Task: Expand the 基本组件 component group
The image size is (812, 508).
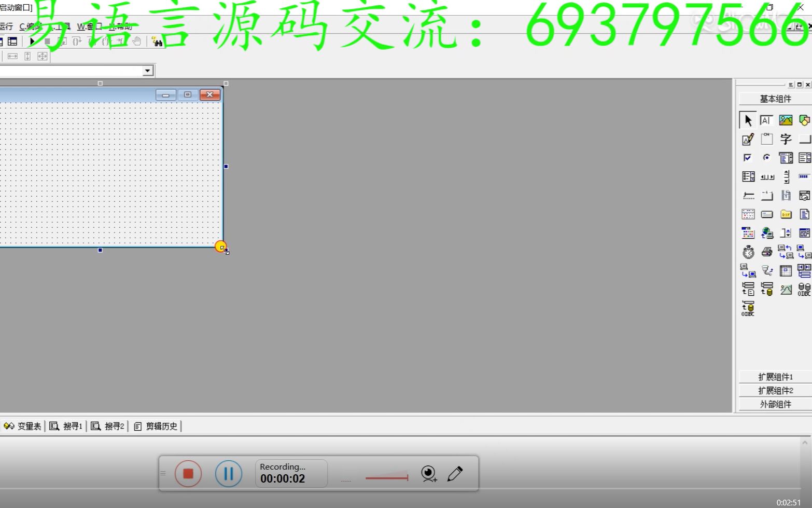Action: 775,99
